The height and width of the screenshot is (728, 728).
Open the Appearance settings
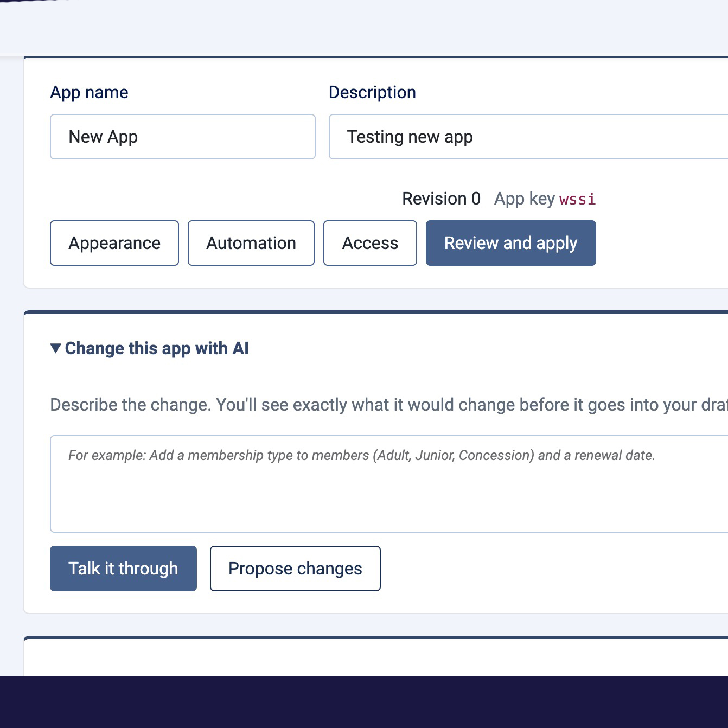pyautogui.click(x=114, y=243)
